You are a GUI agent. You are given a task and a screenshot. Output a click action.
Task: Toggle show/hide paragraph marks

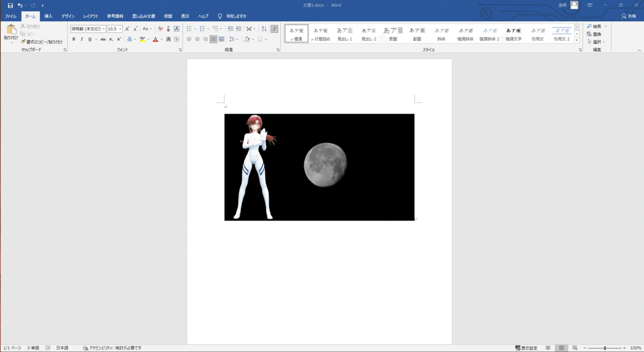274,29
